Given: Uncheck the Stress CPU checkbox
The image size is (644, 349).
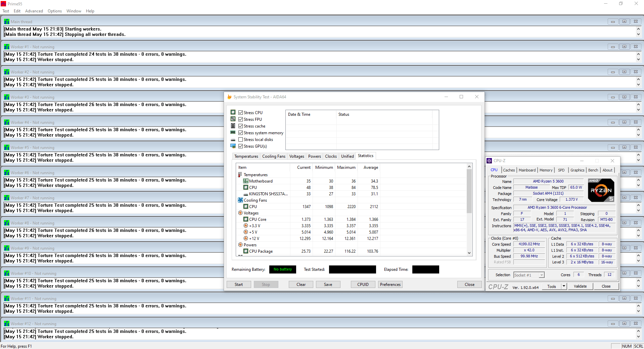Looking at the screenshot, I should pyautogui.click(x=240, y=113).
